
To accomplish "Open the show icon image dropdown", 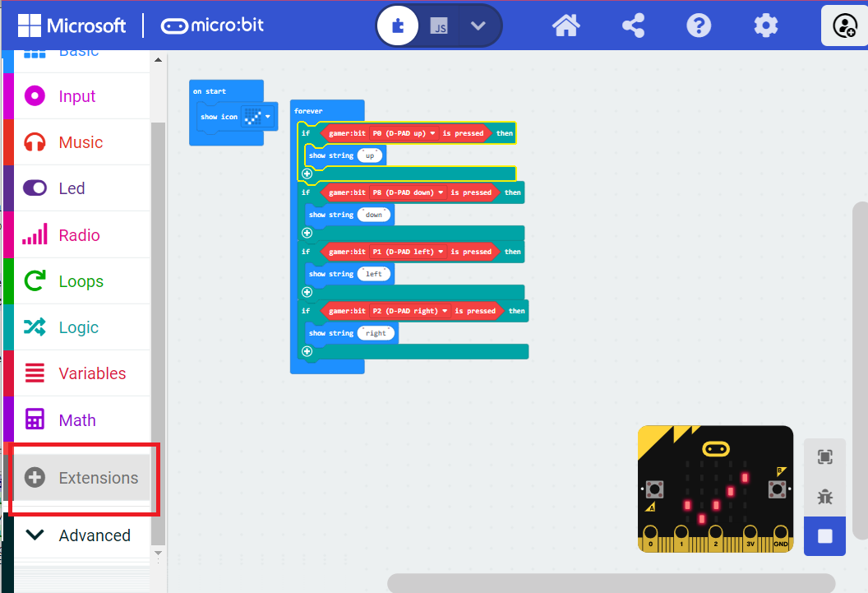I will tap(268, 117).
